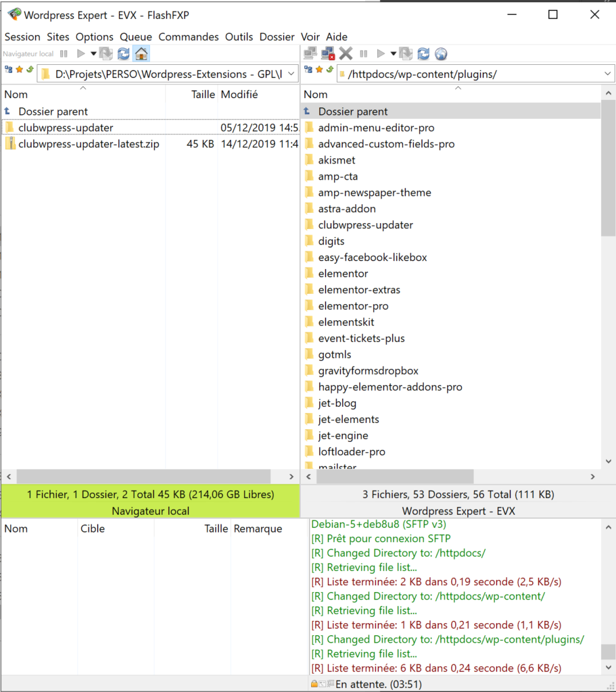
Task: Open the remote play button dropdown arrow
Action: pos(393,54)
